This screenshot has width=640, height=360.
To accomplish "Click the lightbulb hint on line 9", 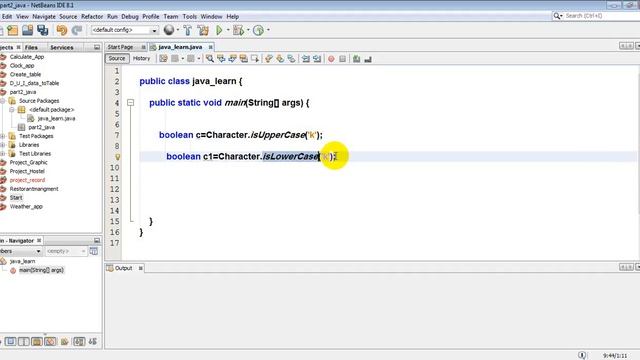I will [118, 157].
